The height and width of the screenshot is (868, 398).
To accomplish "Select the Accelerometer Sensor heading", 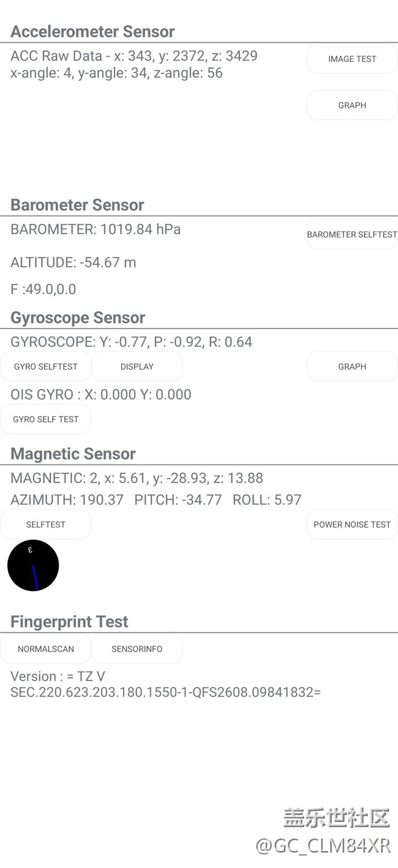I will click(92, 32).
